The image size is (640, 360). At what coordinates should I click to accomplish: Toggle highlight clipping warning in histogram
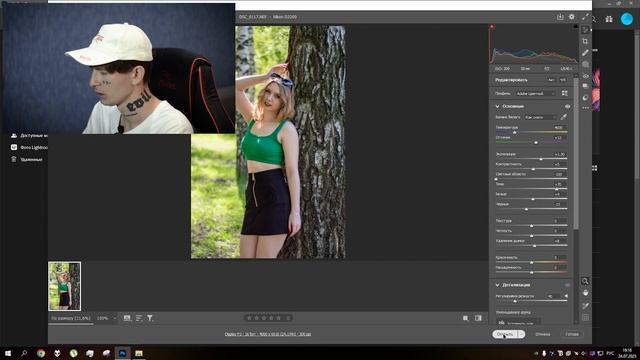(576, 27)
